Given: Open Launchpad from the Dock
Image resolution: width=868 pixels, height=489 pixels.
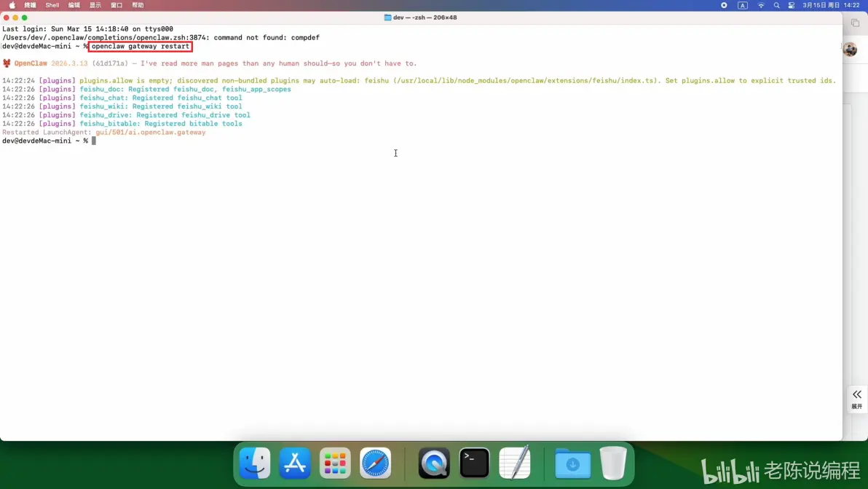Looking at the screenshot, I should coord(335,463).
